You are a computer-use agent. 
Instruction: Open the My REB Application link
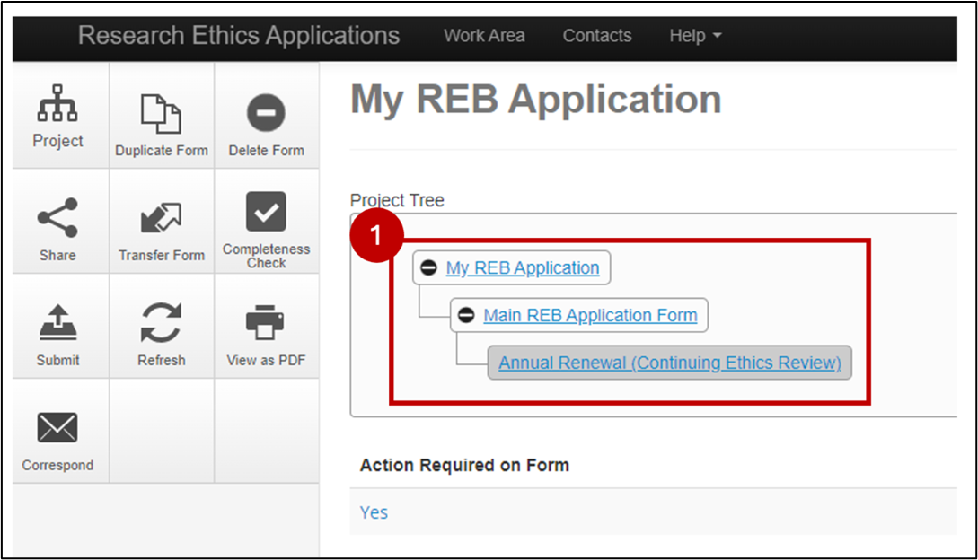pos(522,268)
